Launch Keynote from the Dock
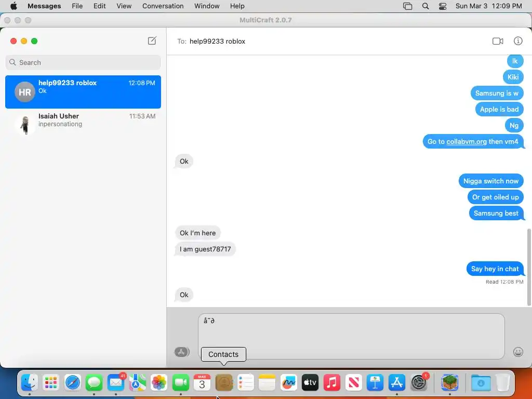The width and height of the screenshot is (532, 399). click(375, 383)
